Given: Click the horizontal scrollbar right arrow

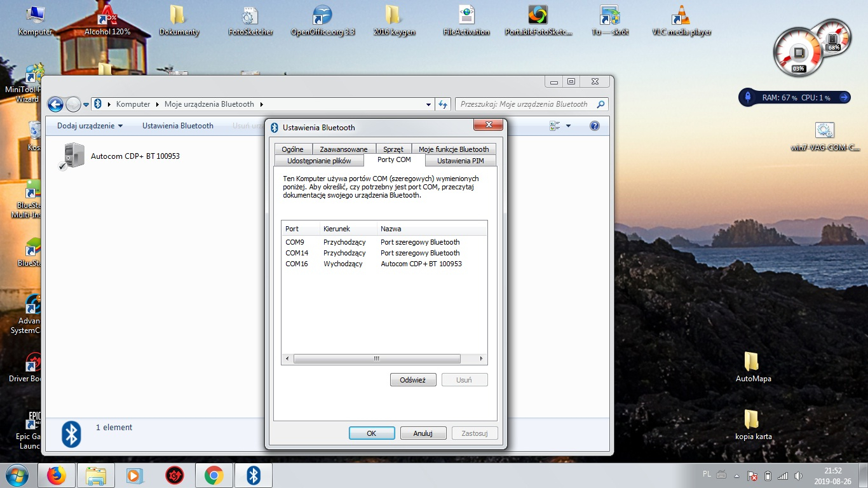Looking at the screenshot, I should (481, 359).
